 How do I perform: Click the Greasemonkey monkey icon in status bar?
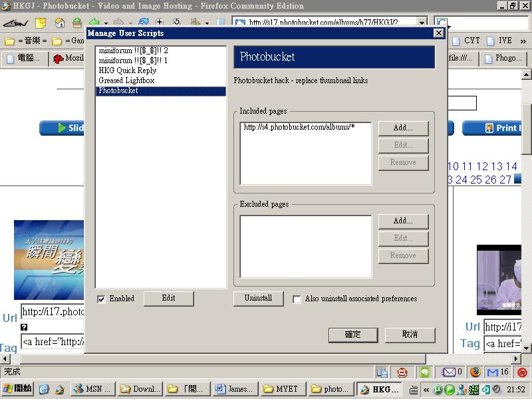tap(402, 372)
